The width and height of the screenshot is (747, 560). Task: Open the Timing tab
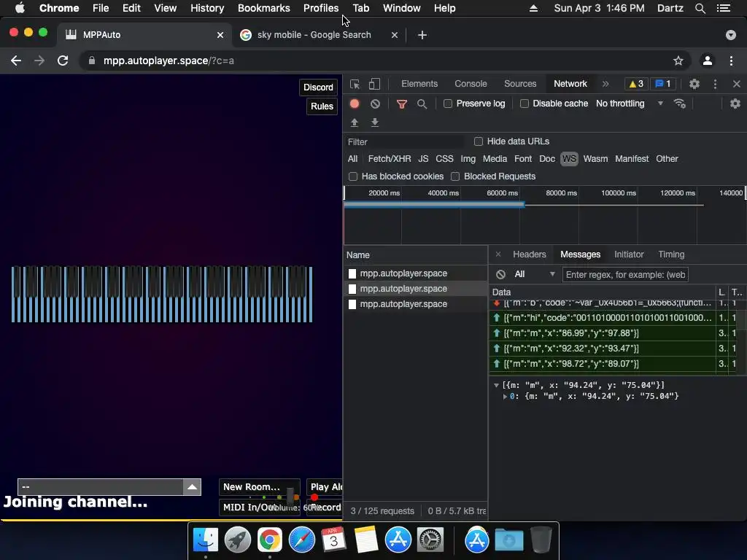[x=671, y=254]
